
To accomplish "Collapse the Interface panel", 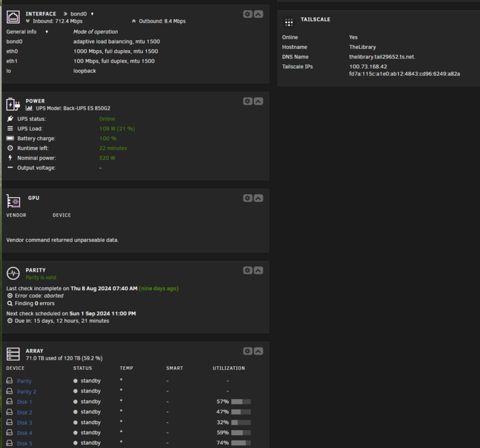I will coord(259,14).
